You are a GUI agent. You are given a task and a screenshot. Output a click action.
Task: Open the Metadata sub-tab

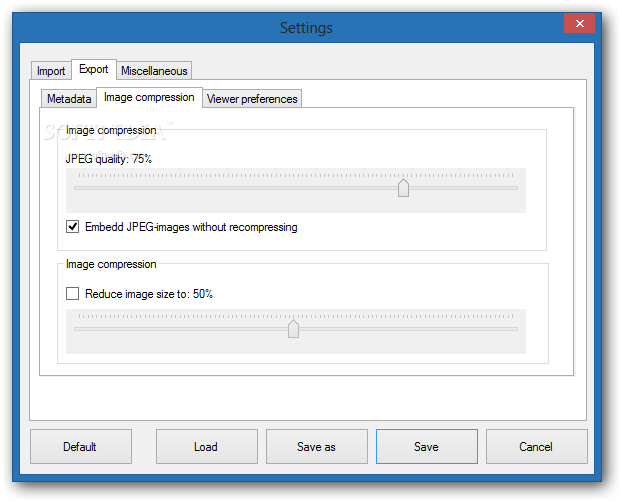point(69,98)
